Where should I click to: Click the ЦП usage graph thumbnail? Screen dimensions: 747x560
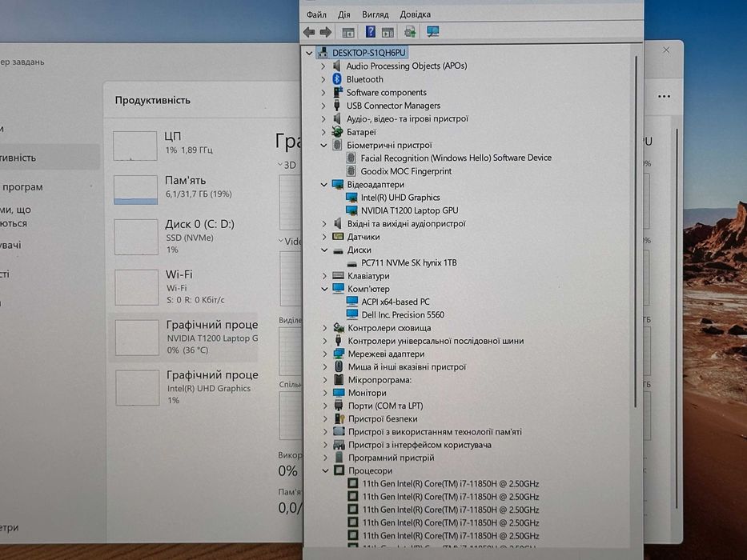[x=135, y=146]
